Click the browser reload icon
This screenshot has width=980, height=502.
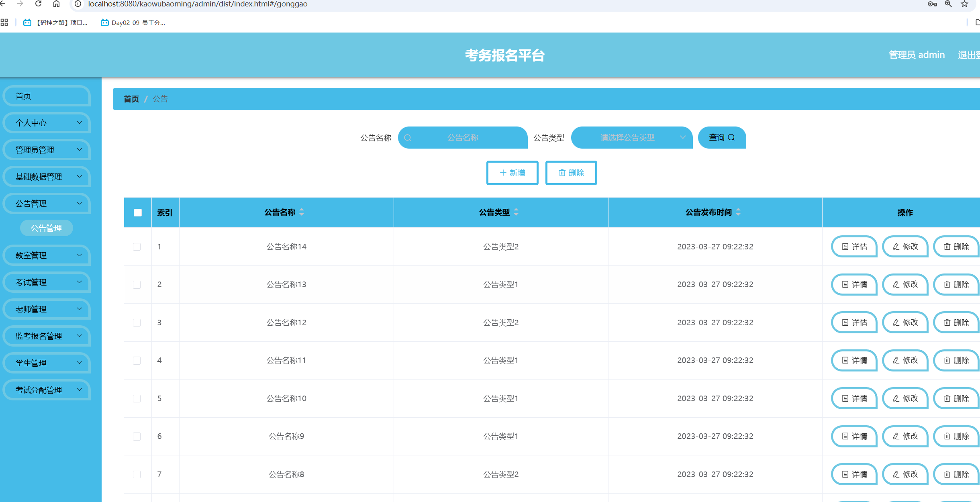39,4
